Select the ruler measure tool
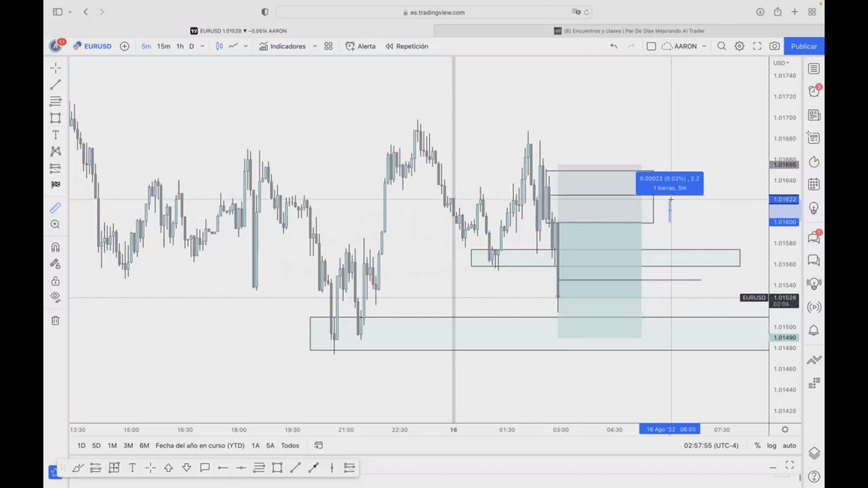The image size is (868, 488). point(55,208)
